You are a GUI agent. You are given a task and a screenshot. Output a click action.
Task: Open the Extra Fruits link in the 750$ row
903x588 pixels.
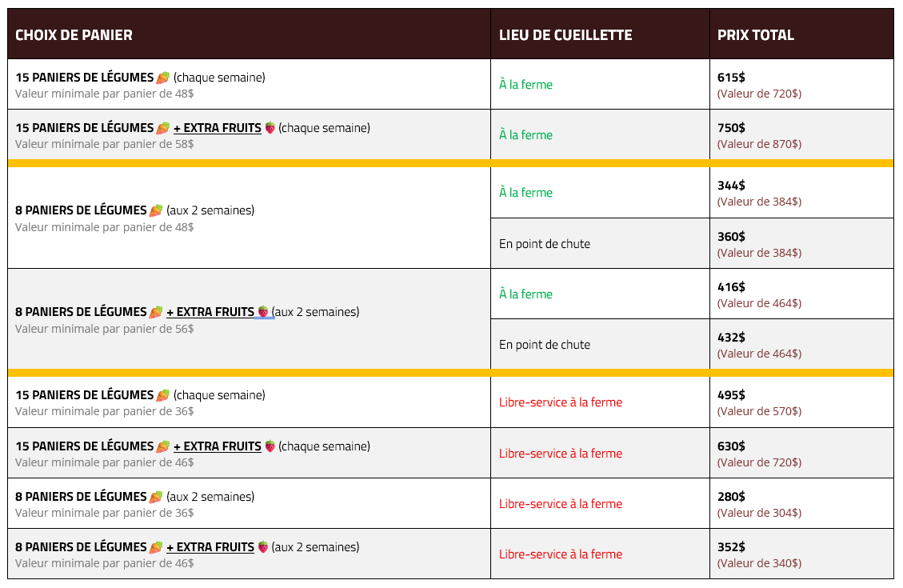(218, 128)
